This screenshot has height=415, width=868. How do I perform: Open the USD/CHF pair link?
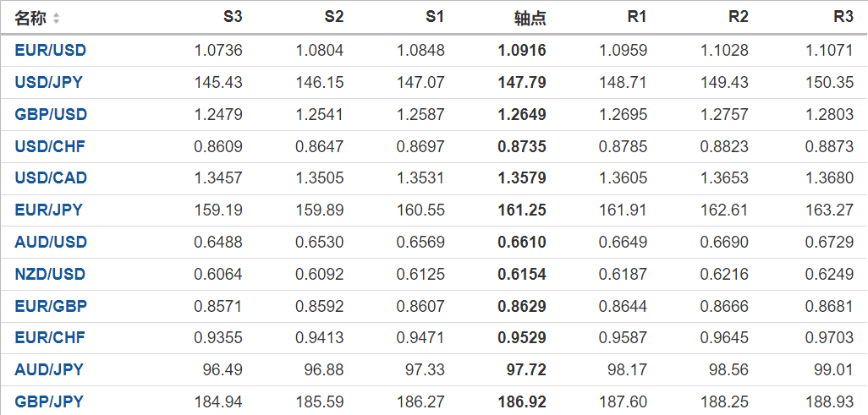(49, 147)
